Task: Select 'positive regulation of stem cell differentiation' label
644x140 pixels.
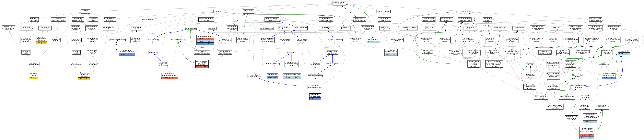Action: click(x=202, y=62)
